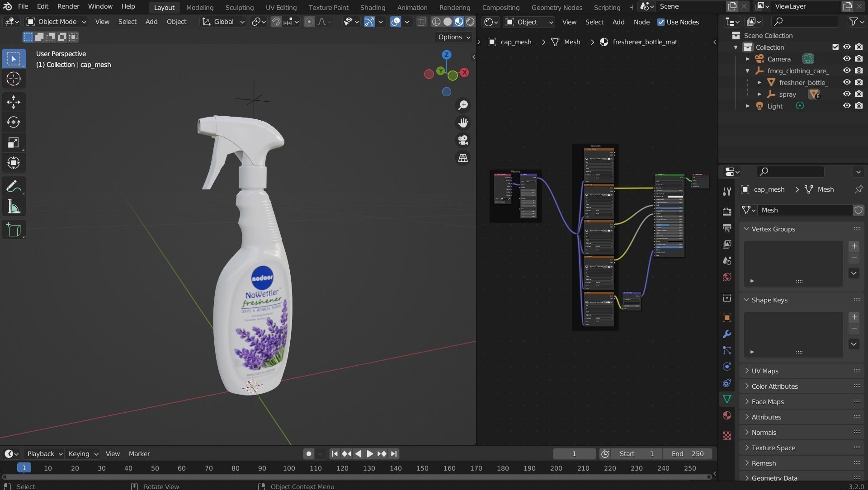This screenshot has width=868, height=490.
Task: Open the Tool properties tab
Action: click(727, 192)
